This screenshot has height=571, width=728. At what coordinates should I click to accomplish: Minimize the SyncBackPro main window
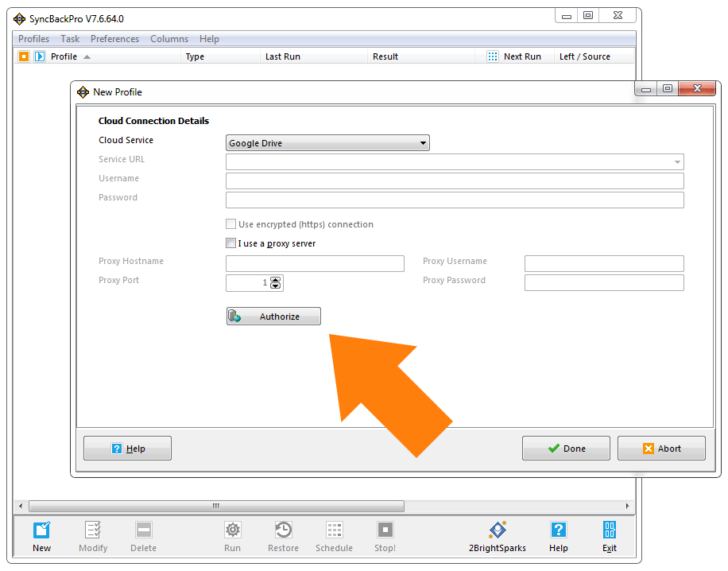(x=567, y=16)
